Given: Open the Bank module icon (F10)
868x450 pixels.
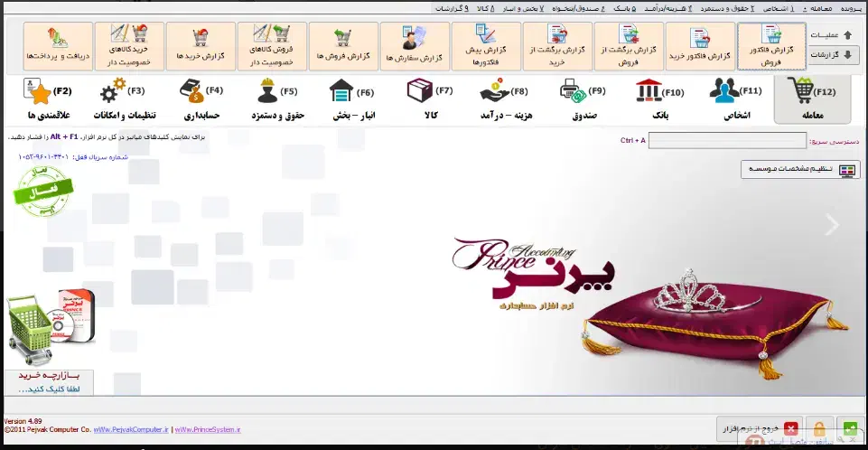Looking at the screenshot, I should click(647, 93).
